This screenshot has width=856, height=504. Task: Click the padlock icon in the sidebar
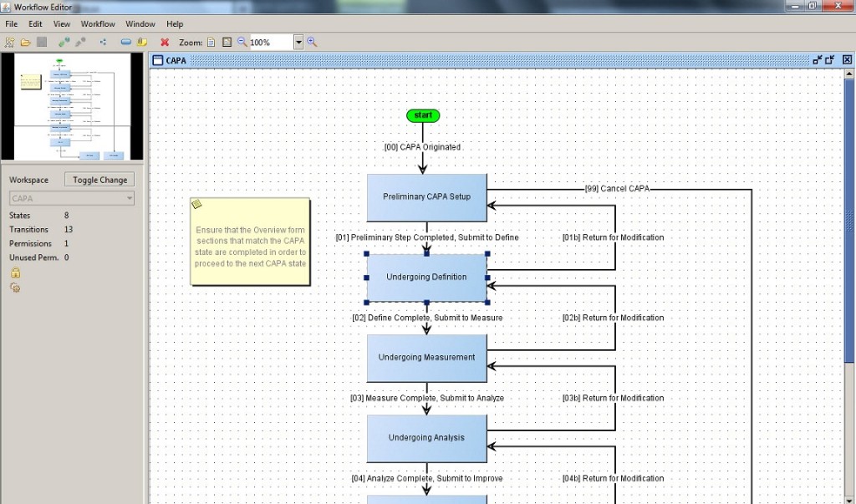pos(15,272)
